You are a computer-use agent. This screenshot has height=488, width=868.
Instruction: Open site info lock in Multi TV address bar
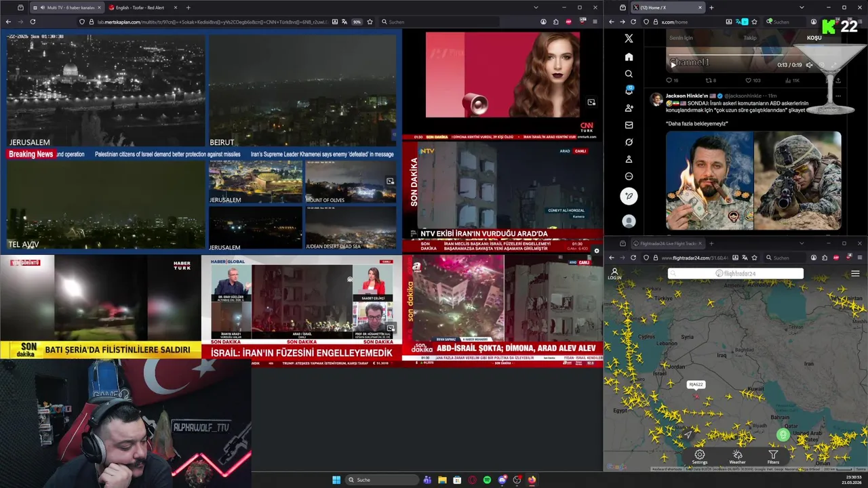click(91, 22)
